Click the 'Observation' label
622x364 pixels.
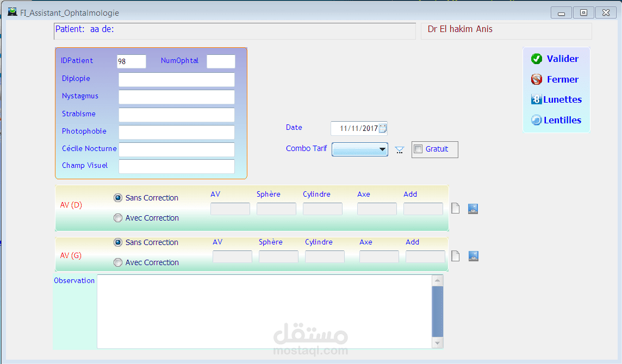click(x=74, y=280)
